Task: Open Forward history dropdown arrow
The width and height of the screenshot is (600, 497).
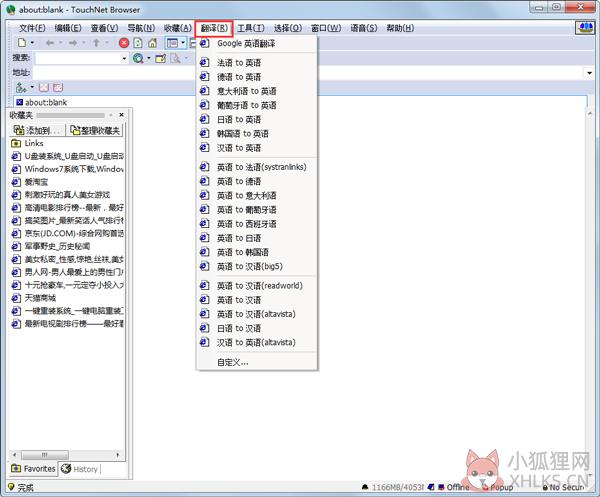Action: [83, 43]
